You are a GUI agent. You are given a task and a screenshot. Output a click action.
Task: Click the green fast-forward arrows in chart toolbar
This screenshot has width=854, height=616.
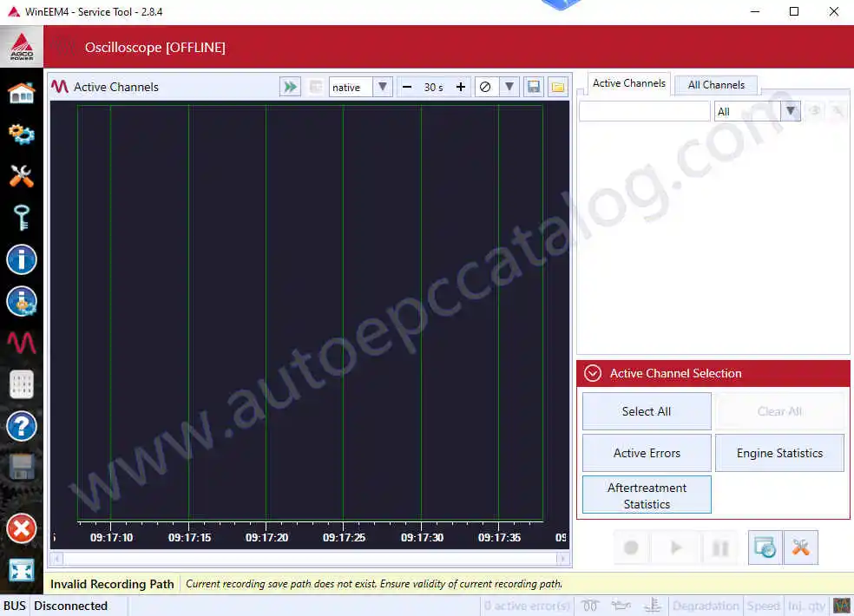[x=290, y=87]
